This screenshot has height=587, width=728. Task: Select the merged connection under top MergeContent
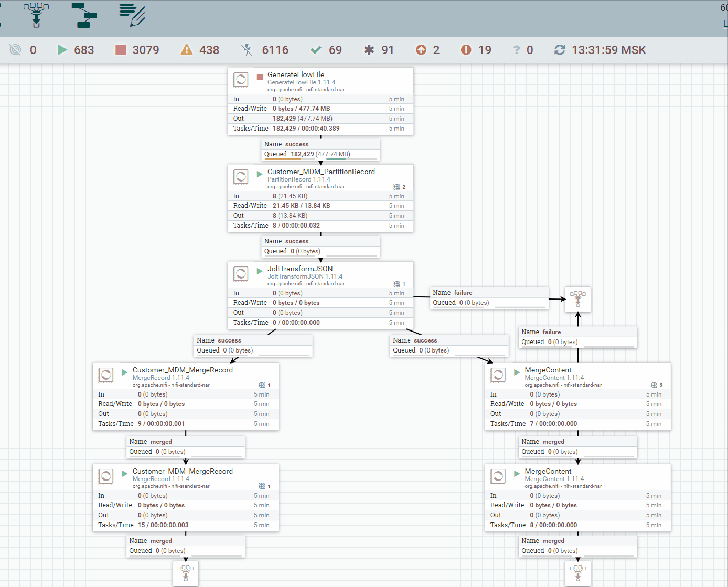pyautogui.click(x=578, y=447)
